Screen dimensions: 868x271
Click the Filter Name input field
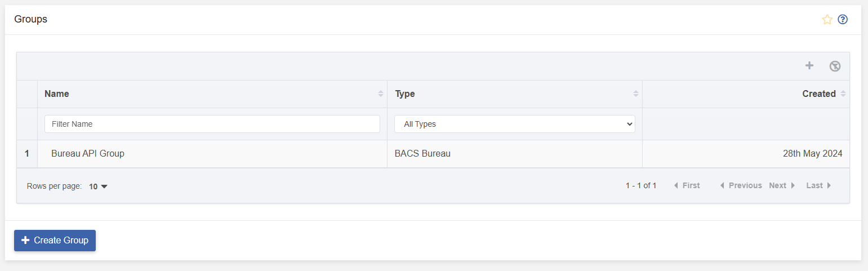tap(212, 124)
